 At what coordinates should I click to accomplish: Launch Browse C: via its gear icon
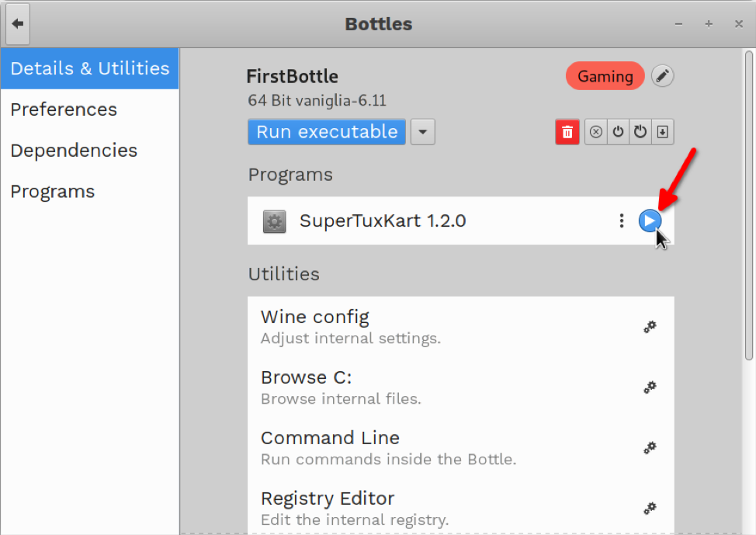[x=650, y=387]
